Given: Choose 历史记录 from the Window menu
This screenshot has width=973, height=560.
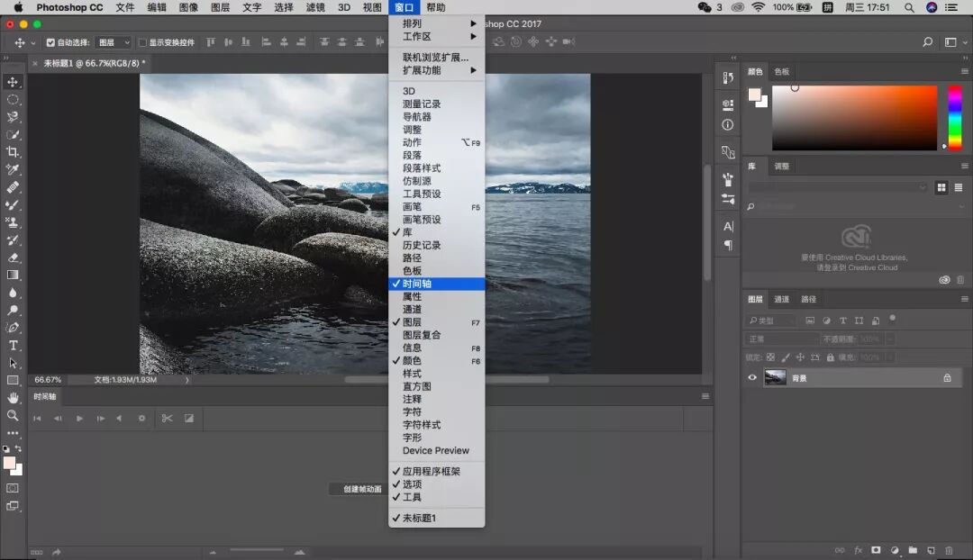Looking at the screenshot, I should [x=422, y=245].
